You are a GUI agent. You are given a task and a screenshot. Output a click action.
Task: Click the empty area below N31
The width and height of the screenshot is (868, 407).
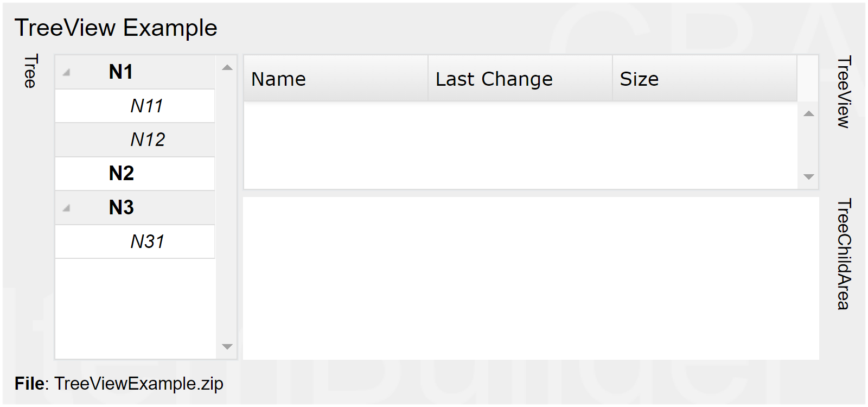coord(135,308)
